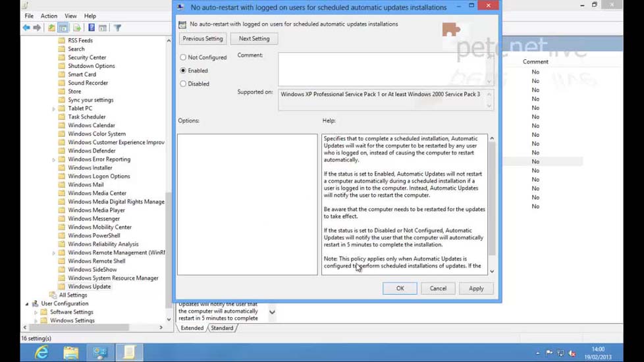Click Cancel in the policy dialog

pos(438,288)
